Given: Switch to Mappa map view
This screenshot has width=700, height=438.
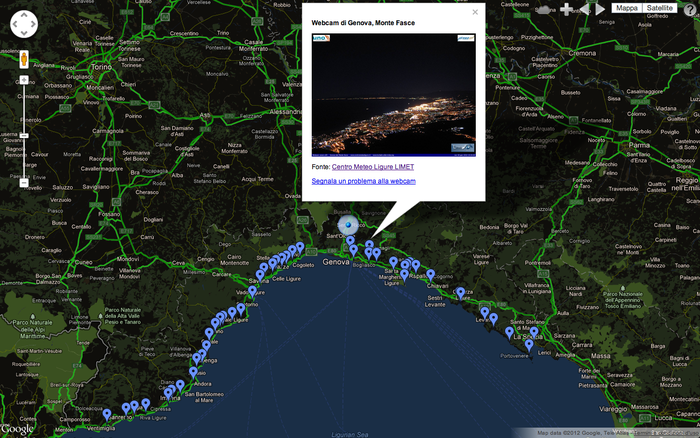Looking at the screenshot, I should (626, 8).
